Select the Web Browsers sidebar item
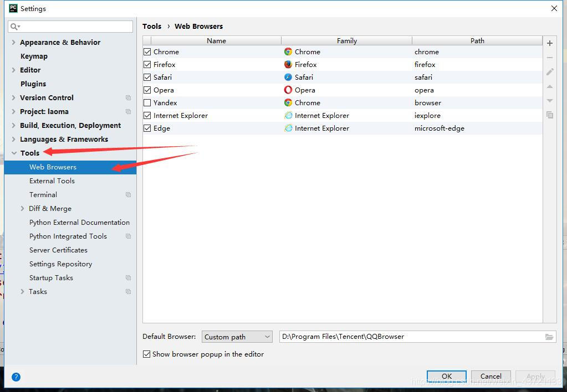The height and width of the screenshot is (392, 567). coord(70,167)
